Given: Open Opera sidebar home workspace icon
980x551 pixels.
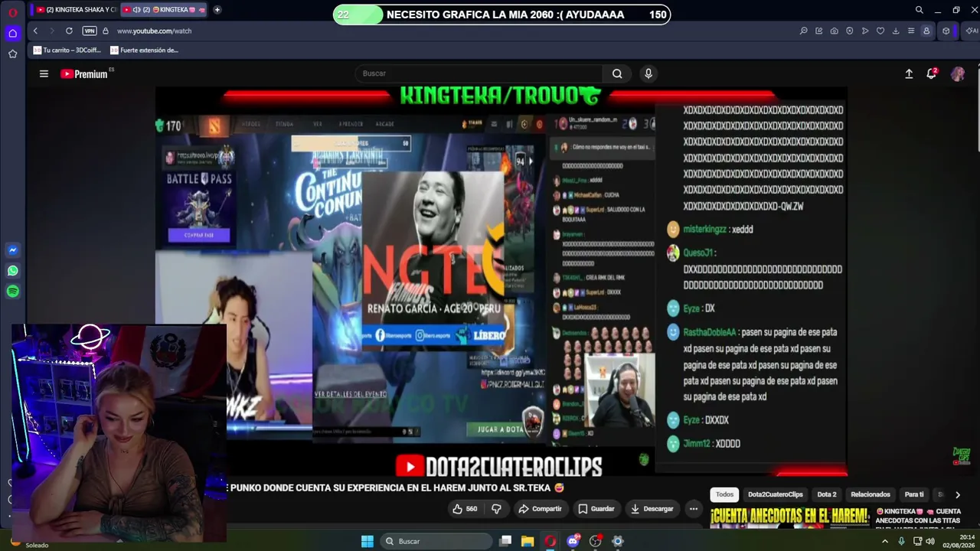Looking at the screenshot, I should [13, 34].
